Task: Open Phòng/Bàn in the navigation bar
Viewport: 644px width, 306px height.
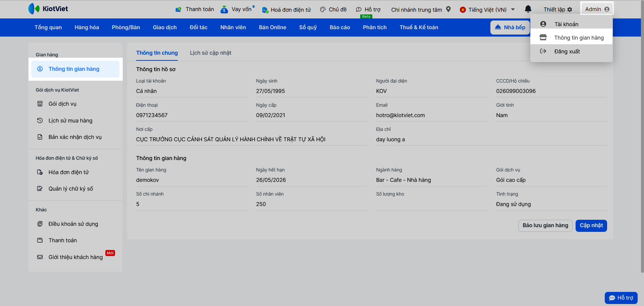Action: pyautogui.click(x=126, y=28)
